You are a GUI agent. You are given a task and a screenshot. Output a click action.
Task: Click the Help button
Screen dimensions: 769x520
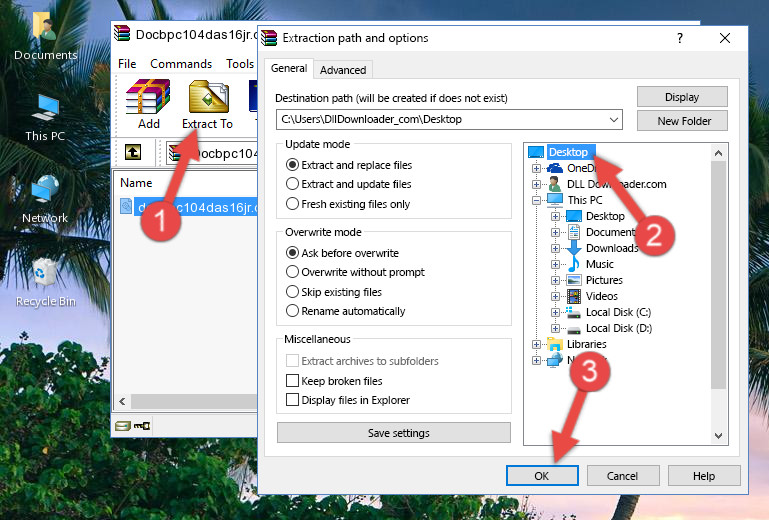(x=704, y=476)
